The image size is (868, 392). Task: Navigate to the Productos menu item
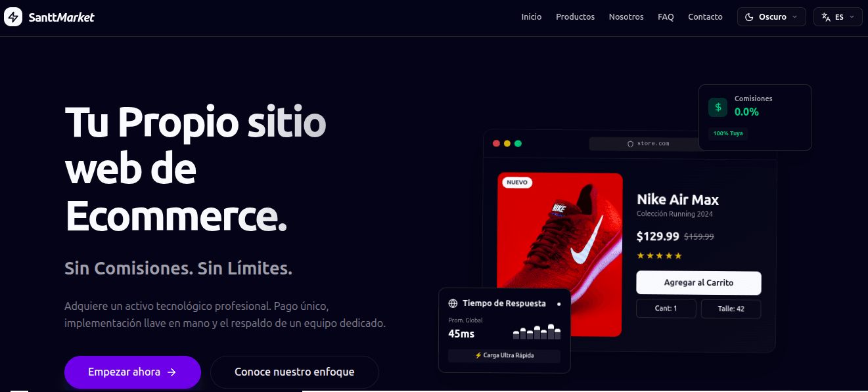point(575,17)
